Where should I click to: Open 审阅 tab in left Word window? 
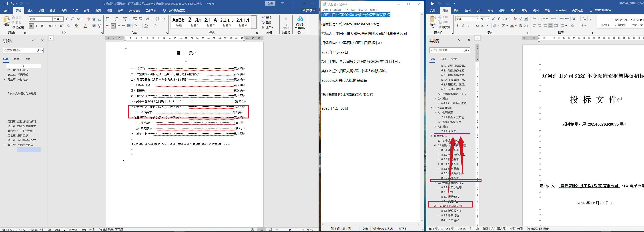click(x=98, y=10)
